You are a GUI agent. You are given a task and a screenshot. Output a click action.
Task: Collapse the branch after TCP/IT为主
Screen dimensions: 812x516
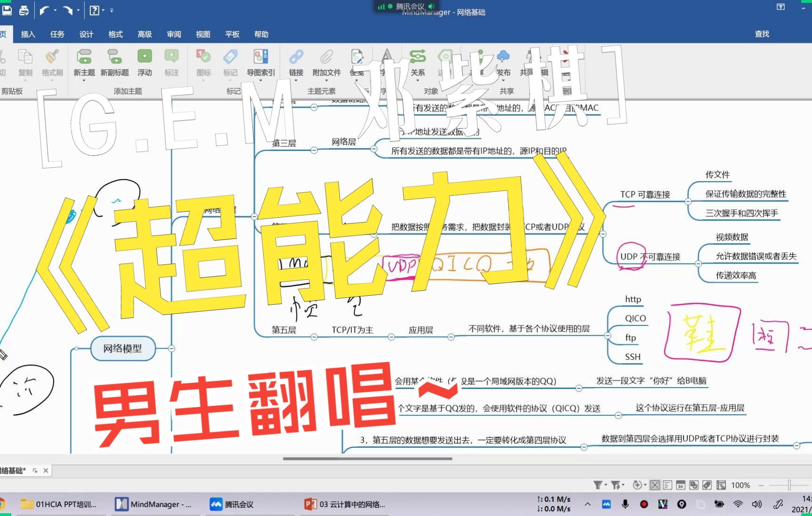point(391,337)
